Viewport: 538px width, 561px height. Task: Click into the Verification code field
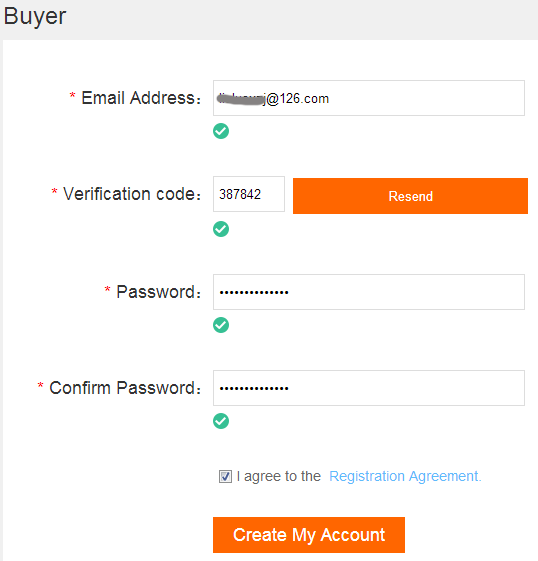click(x=249, y=194)
